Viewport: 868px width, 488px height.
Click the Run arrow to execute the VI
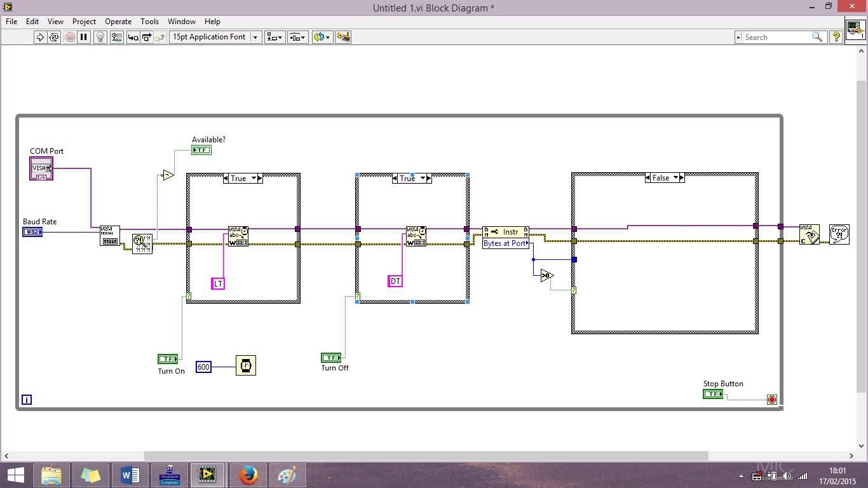40,37
